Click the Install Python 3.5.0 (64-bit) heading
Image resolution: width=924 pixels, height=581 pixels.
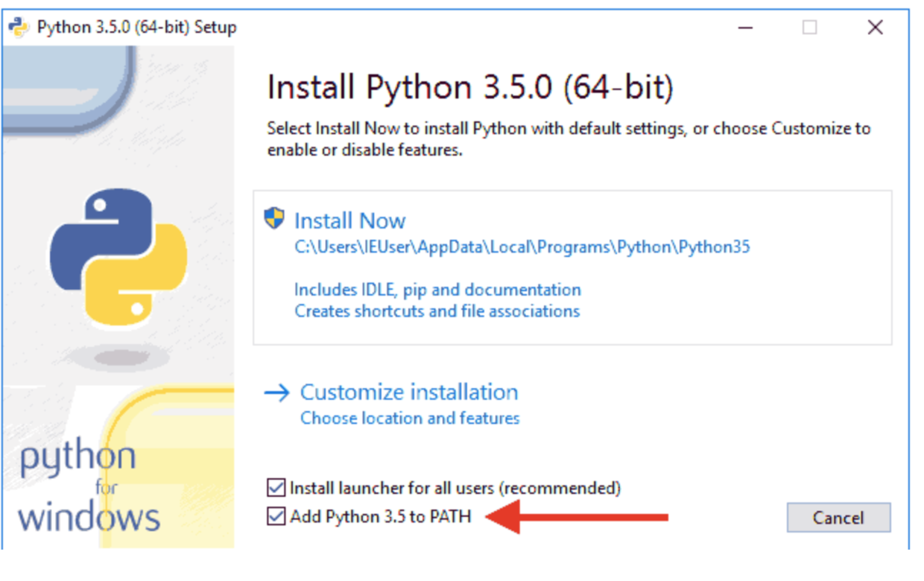point(469,88)
